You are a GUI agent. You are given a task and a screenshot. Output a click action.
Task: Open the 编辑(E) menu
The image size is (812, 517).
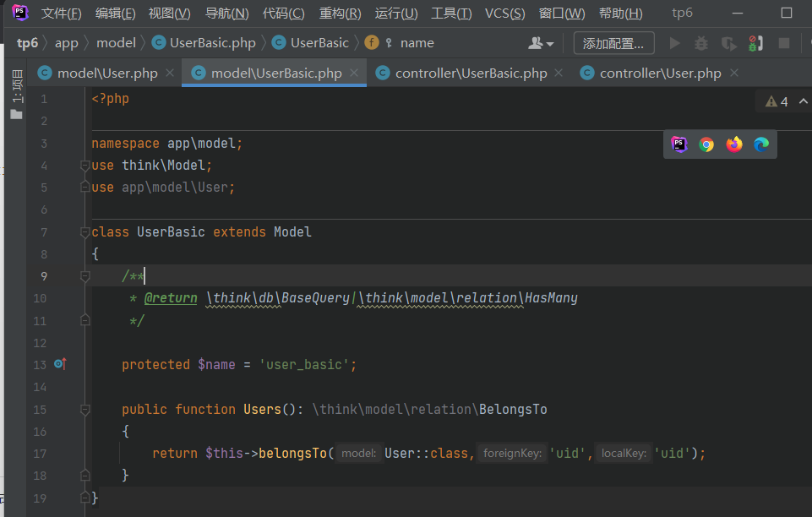[115, 13]
